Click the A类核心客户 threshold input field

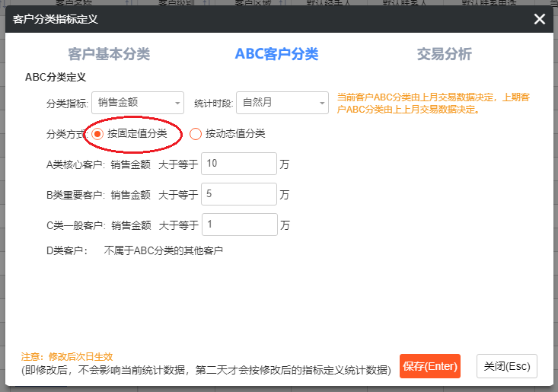[239, 164]
